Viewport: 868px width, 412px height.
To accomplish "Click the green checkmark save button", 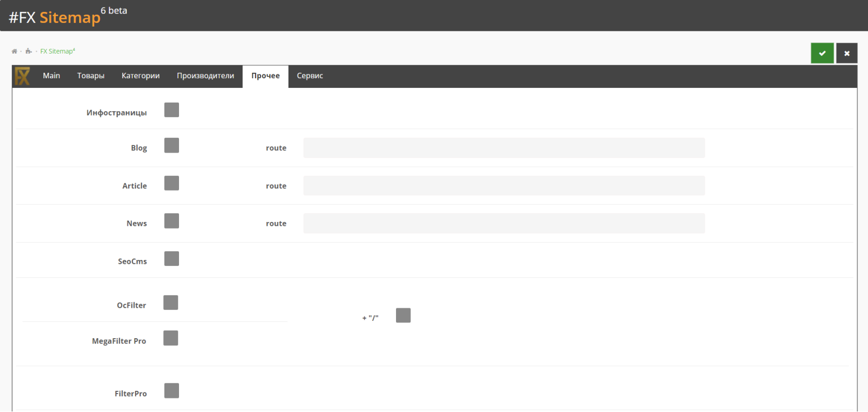I will tap(822, 53).
